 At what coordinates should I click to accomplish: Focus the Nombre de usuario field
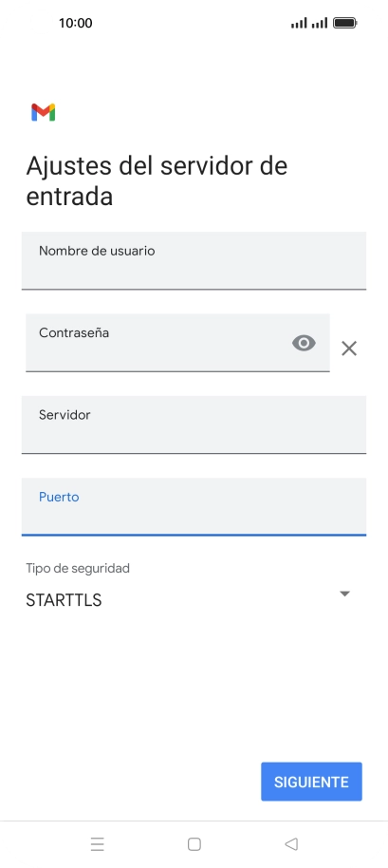194,261
